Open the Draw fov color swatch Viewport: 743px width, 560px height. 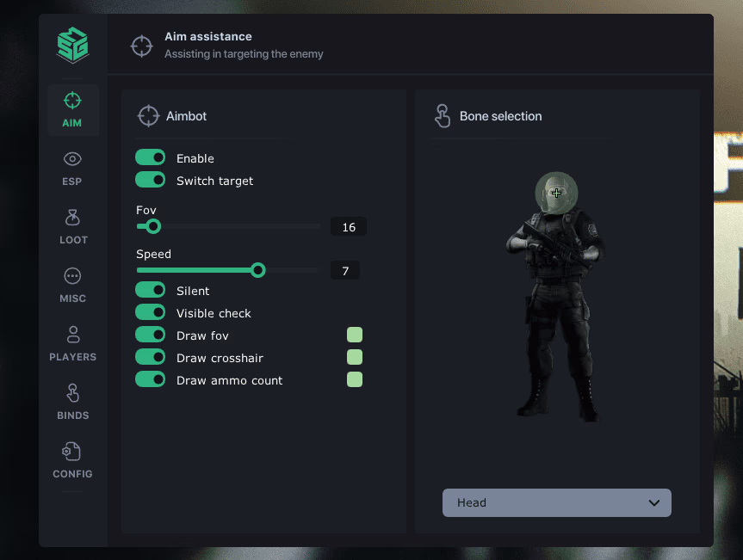point(355,335)
